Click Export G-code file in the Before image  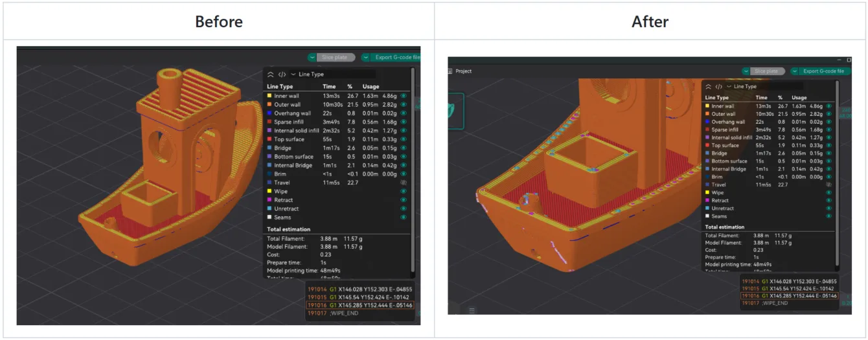[396, 58]
